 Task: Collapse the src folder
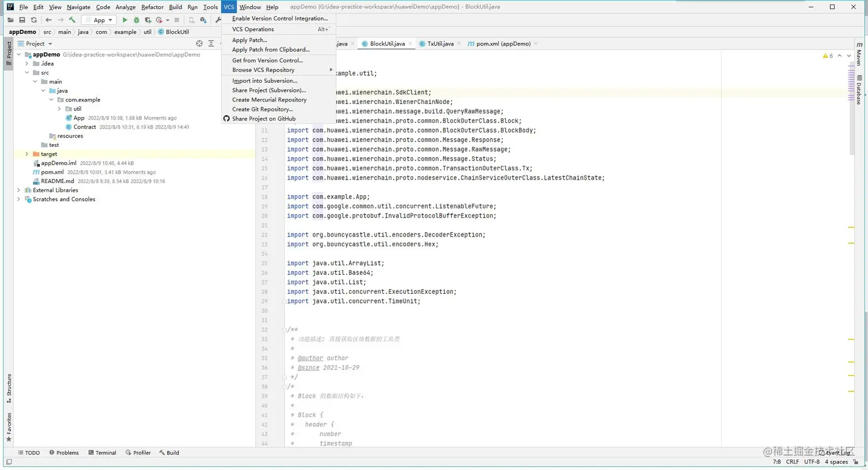pos(27,73)
